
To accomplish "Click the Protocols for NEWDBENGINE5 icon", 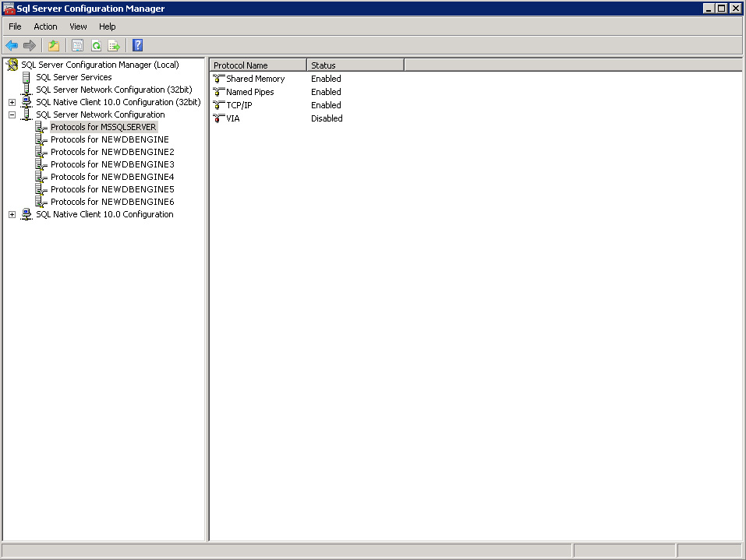I will pos(41,189).
